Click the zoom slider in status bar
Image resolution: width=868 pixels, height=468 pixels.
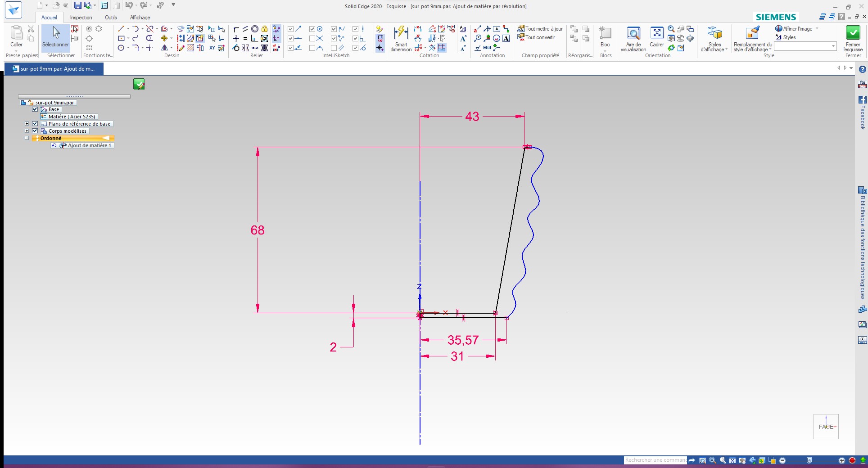(809, 460)
